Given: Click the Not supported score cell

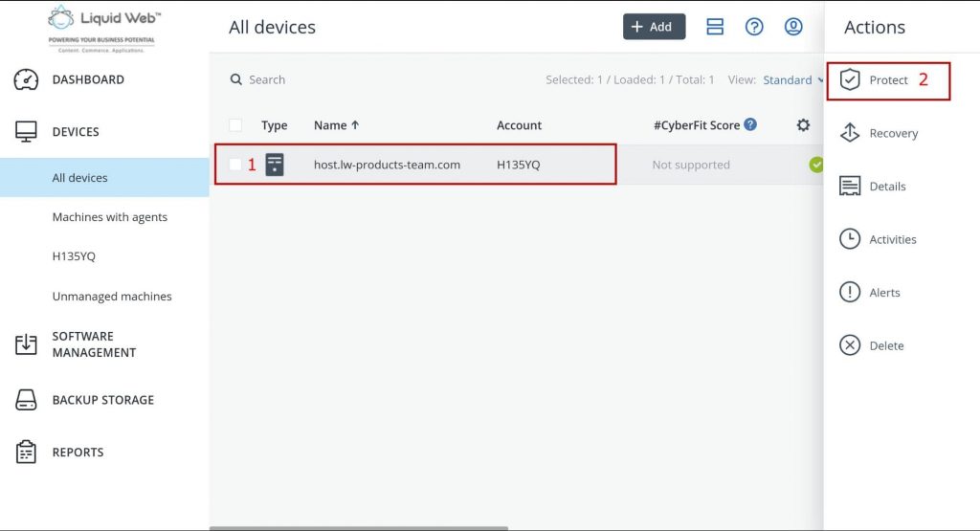Looking at the screenshot, I should [x=691, y=165].
